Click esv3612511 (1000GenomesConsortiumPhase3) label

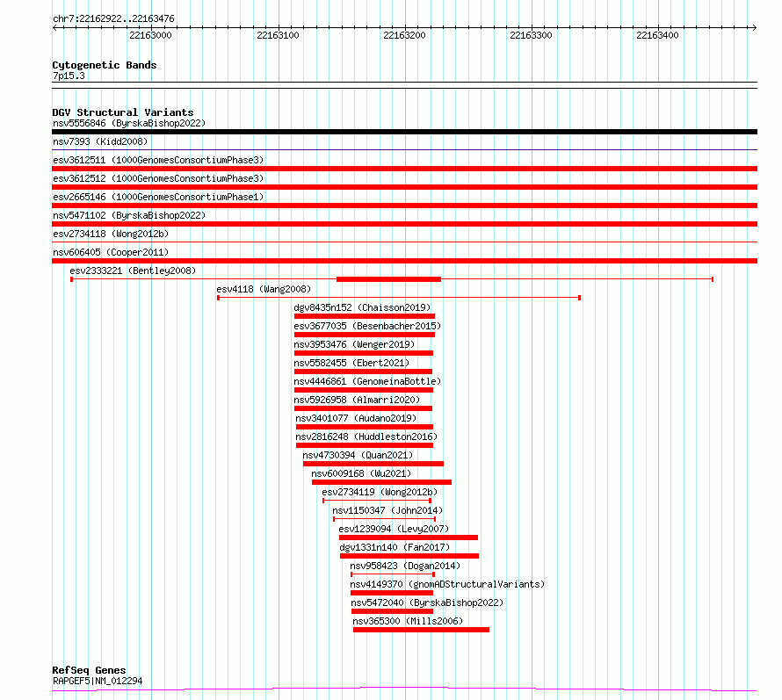click(158, 160)
